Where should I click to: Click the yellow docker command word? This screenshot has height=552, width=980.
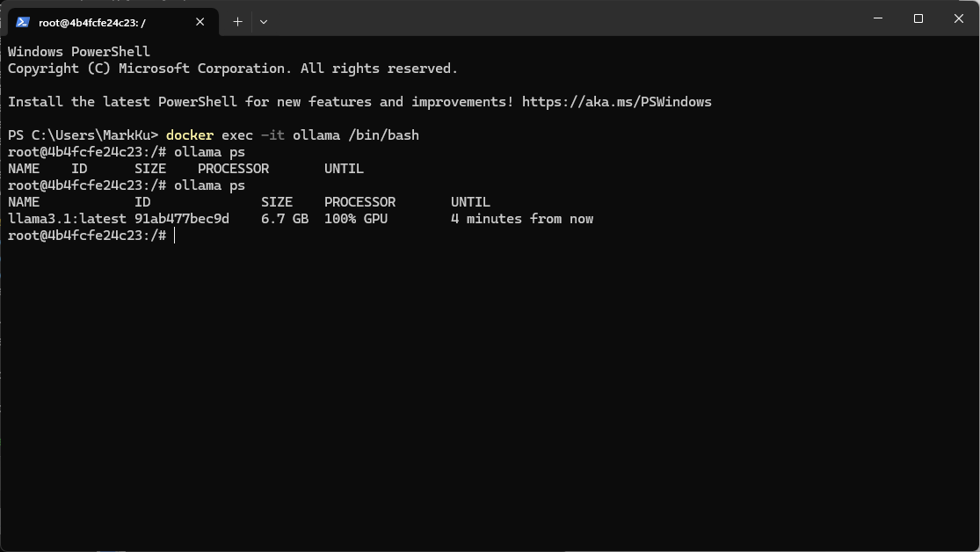[x=190, y=135]
